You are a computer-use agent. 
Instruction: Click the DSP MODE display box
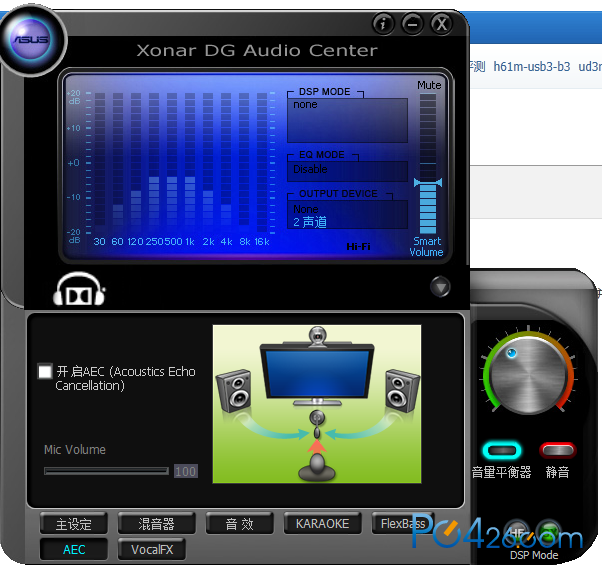click(347, 121)
